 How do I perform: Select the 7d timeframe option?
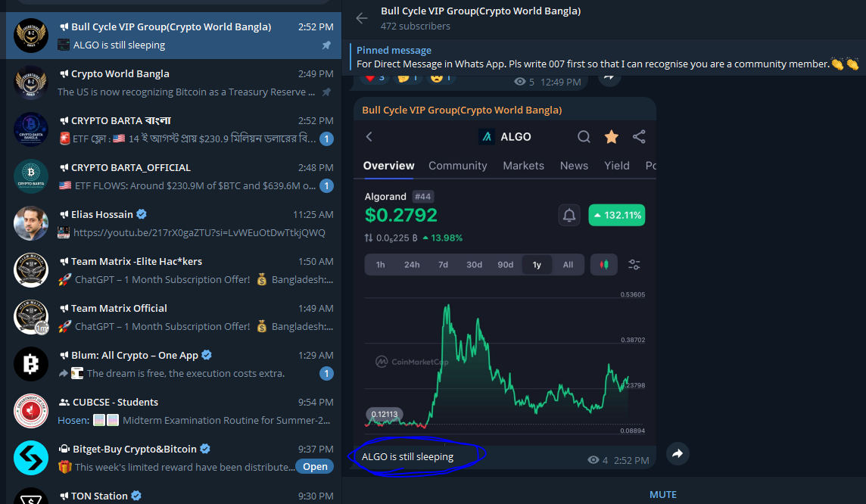pos(443,265)
